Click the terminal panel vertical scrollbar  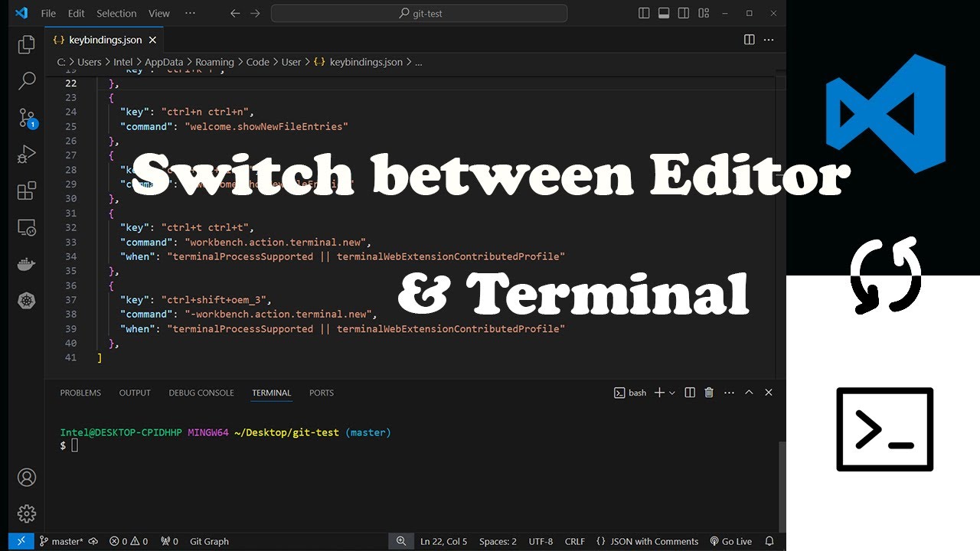(781, 485)
